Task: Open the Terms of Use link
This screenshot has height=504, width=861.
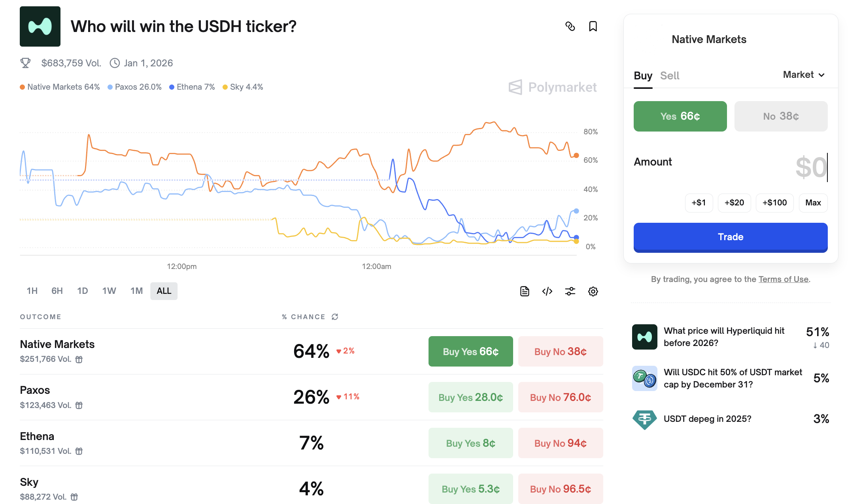Action: 783,279
